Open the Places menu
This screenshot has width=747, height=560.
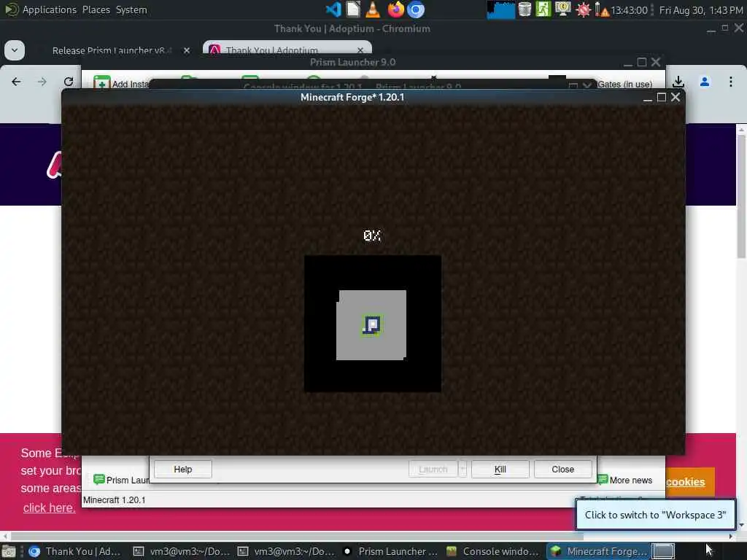(96, 9)
